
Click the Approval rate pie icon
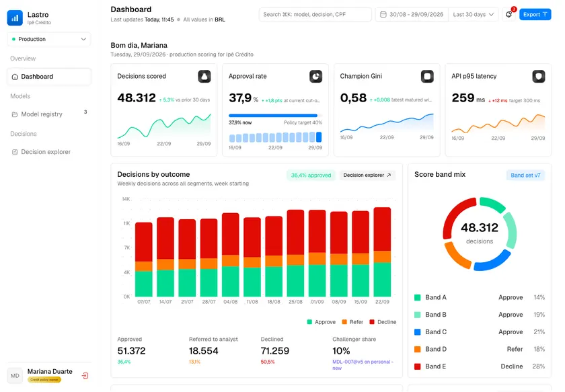[315, 77]
